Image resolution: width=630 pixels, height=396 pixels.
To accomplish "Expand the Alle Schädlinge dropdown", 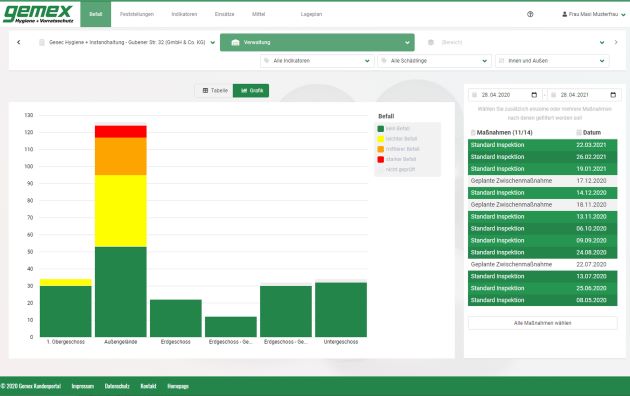I will point(434,61).
